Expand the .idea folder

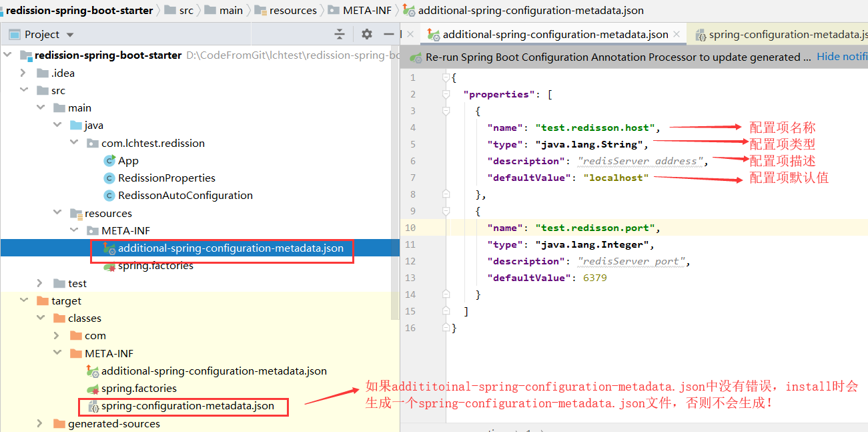click(23, 73)
